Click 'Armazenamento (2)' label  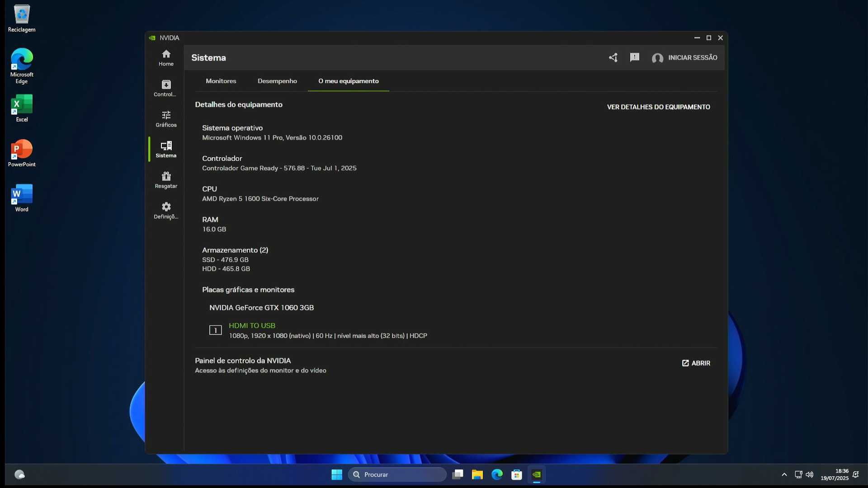click(235, 250)
